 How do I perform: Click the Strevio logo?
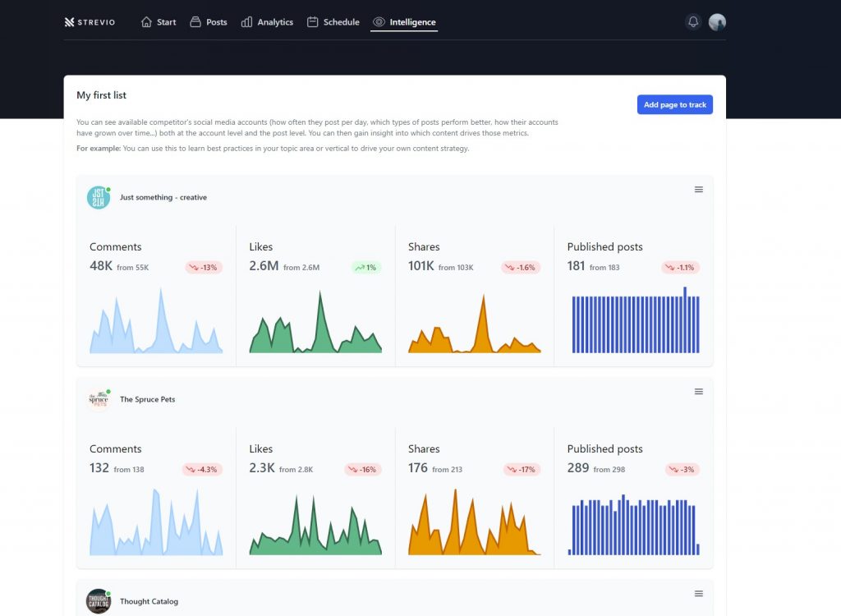[90, 22]
